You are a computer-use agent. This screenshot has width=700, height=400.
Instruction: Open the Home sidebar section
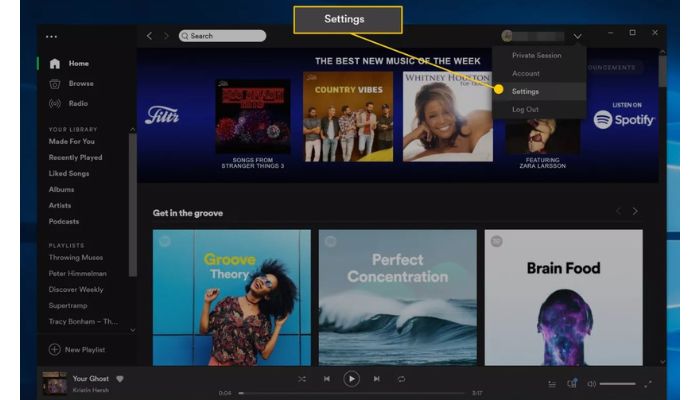pos(79,63)
